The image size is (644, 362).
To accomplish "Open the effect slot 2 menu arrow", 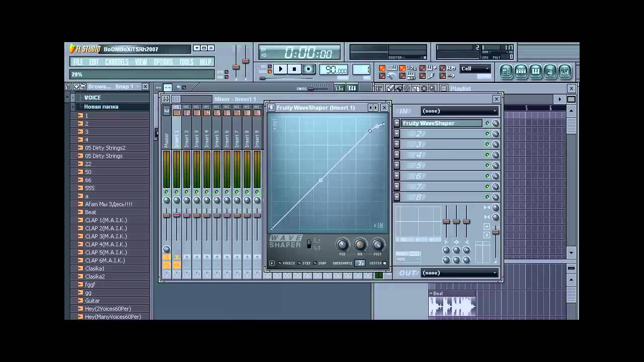I will 396,134.
